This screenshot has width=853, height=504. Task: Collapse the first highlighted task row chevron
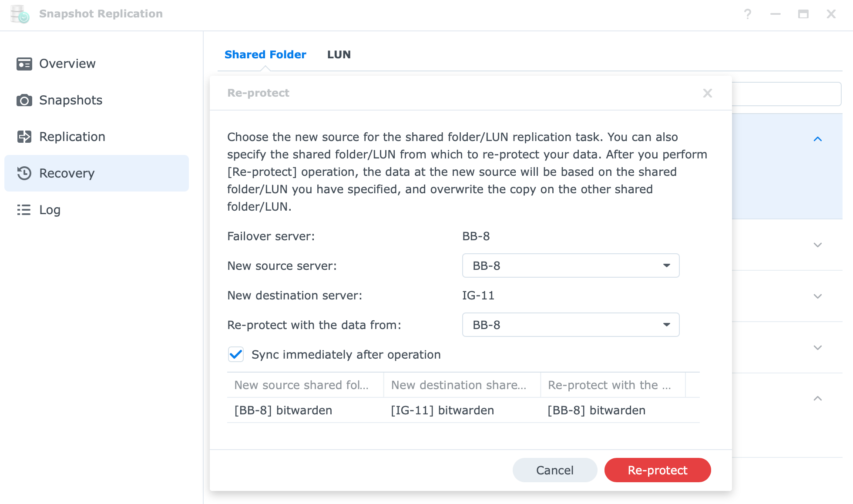coord(818,139)
